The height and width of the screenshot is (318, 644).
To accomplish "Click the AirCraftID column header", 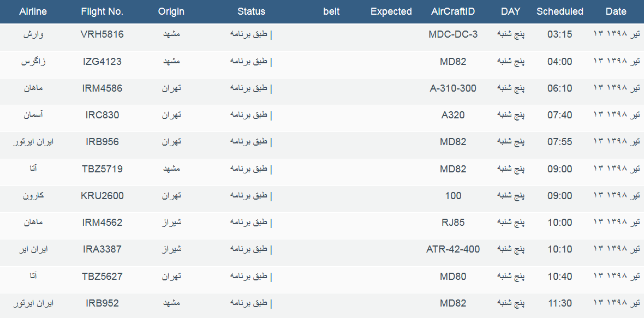I will pos(453,11).
